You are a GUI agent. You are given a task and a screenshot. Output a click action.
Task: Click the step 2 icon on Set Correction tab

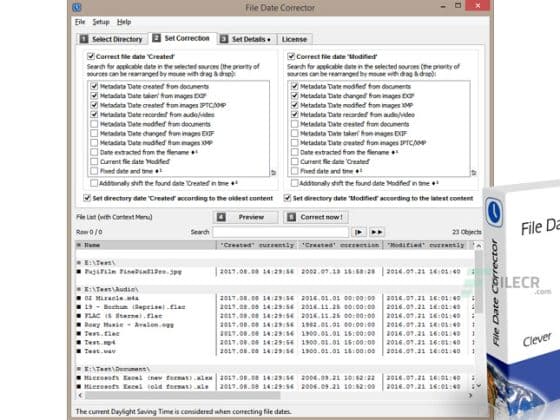pos(156,38)
